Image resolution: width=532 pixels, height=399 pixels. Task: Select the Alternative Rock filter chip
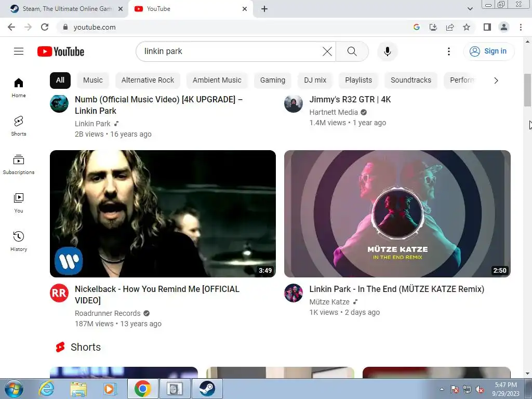tap(148, 80)
